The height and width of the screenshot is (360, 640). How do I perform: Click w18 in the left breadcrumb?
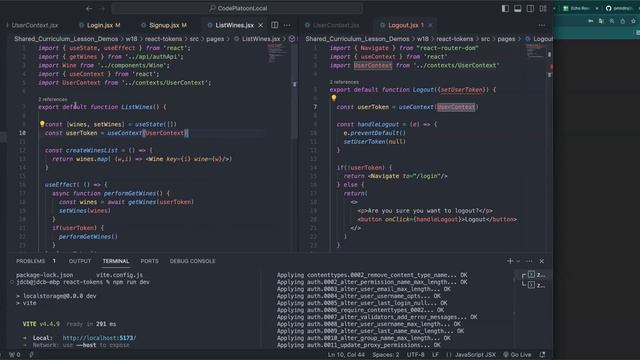click(x=131, y=39)
